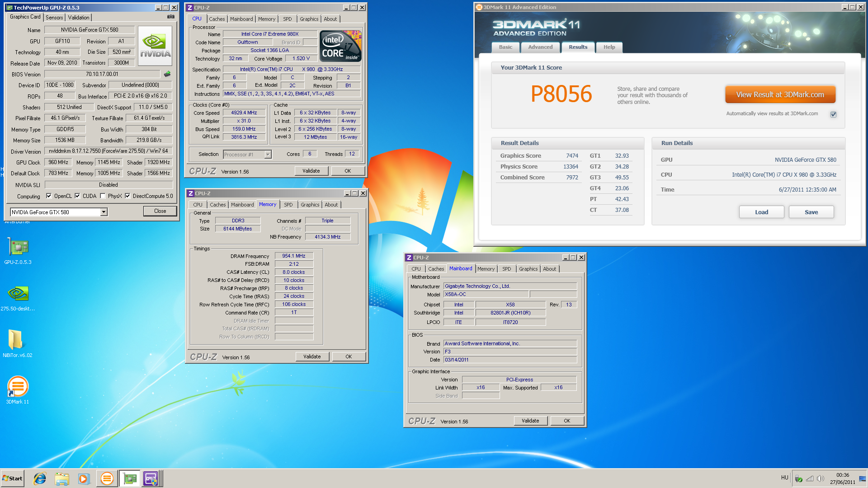Open the 3DMark 11 desktop shortcut
Screen dimensions: 868x488
[x=18, y=390]
